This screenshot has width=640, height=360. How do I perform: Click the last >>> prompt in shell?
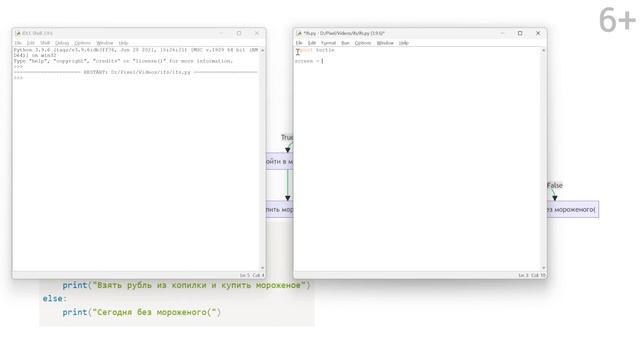18,78
